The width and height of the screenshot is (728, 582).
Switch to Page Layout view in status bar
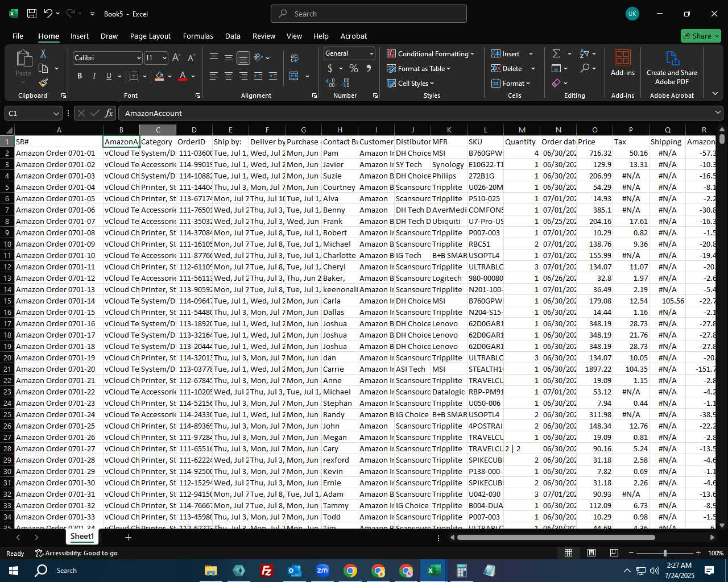point(591,552)
